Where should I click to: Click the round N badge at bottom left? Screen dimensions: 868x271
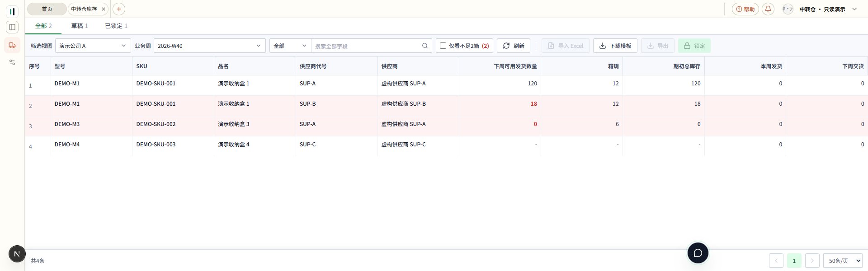(x=17, y=254)
